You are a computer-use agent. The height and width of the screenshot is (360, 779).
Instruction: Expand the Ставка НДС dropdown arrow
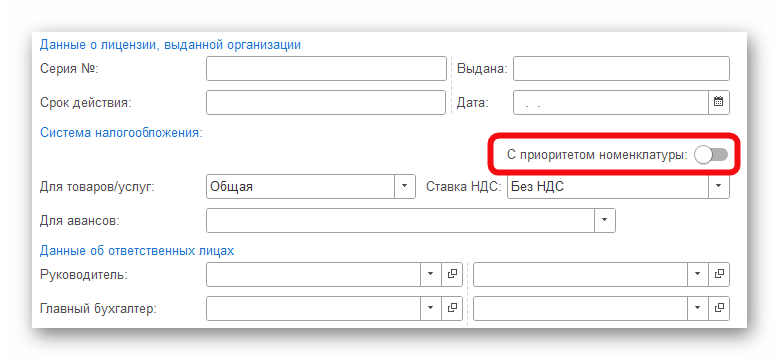[x=718, y=186]
